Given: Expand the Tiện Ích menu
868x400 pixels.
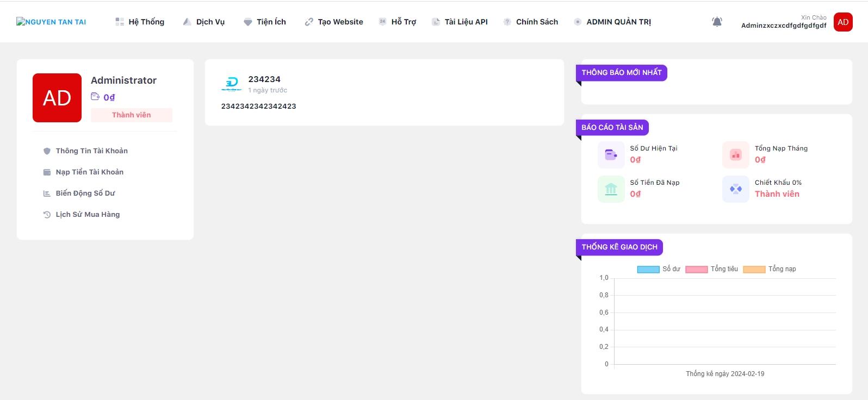Looking at the screenshot, I should coord(265,22).
